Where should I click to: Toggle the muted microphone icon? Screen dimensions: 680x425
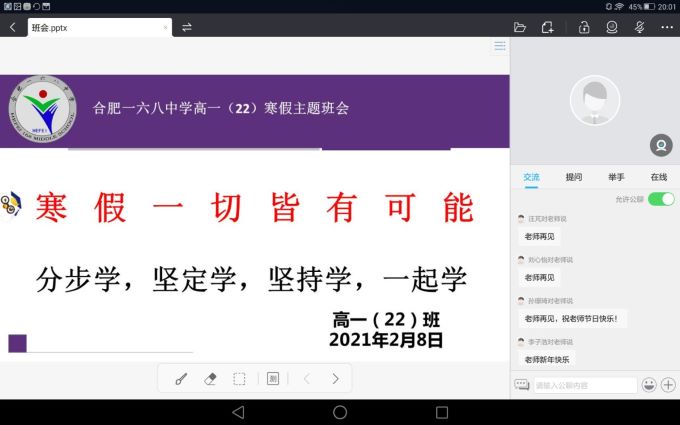coord(639,27)
